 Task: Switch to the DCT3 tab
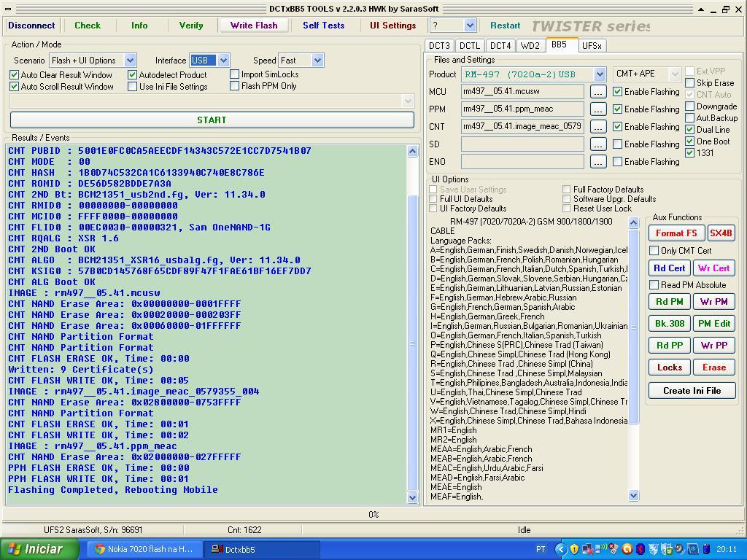tap(439, 46)
